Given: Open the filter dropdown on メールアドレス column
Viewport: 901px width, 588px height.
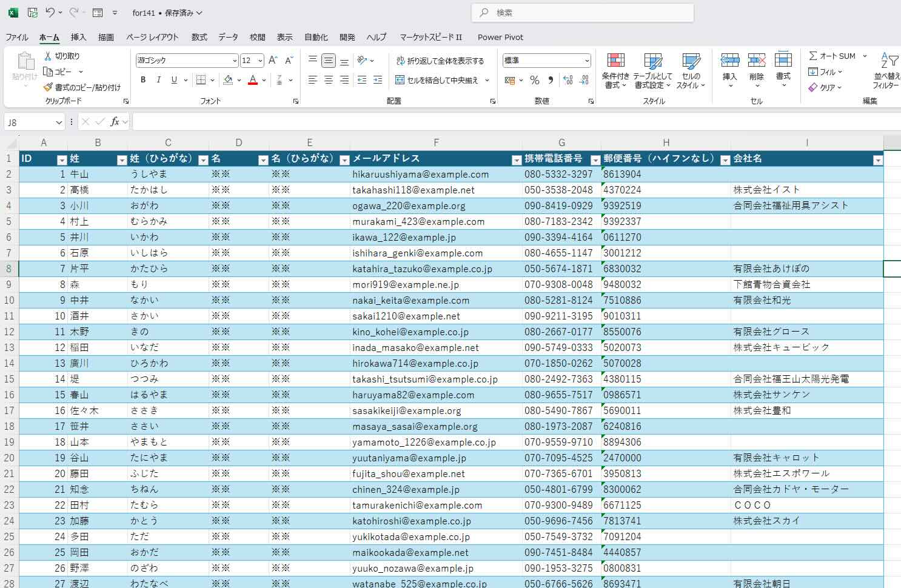Looking at the screenshot, I should point(517,160).
